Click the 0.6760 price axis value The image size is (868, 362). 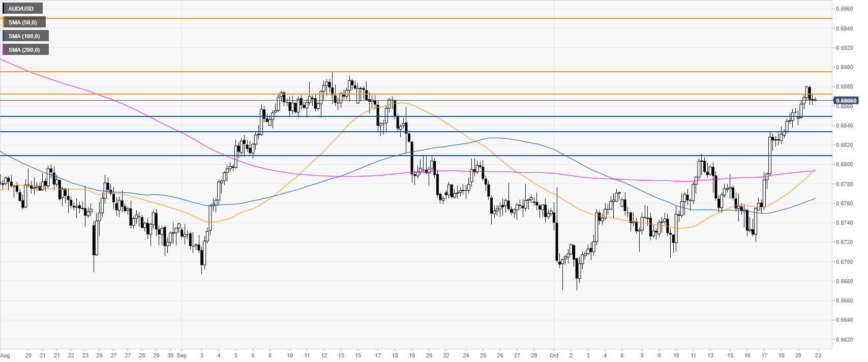846,203
